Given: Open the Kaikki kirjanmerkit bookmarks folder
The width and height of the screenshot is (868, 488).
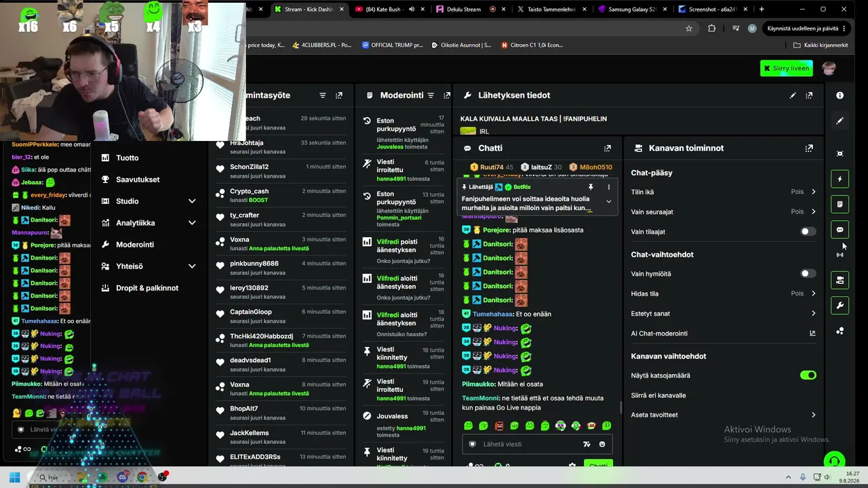Looking at the screenshot, I should pos(821,45).
